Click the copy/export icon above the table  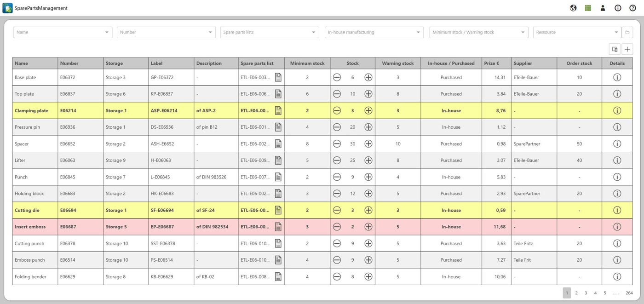coord(615,49)
